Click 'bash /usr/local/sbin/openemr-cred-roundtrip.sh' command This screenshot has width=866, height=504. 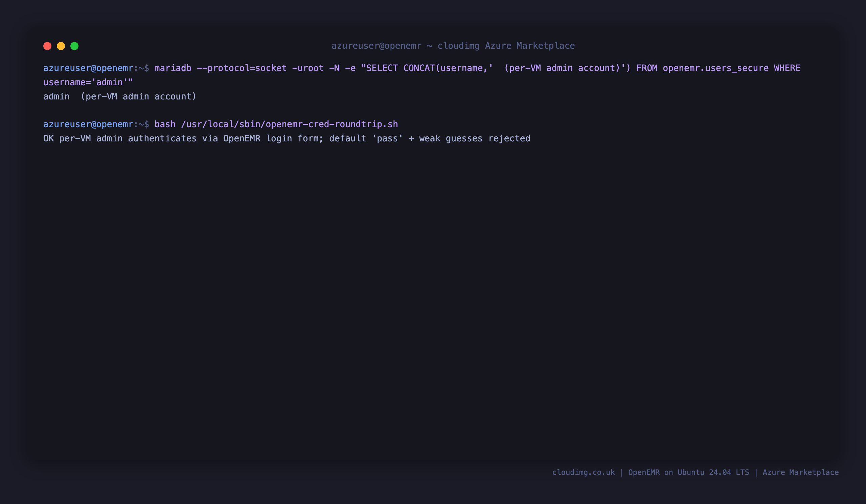click(276, 124)
